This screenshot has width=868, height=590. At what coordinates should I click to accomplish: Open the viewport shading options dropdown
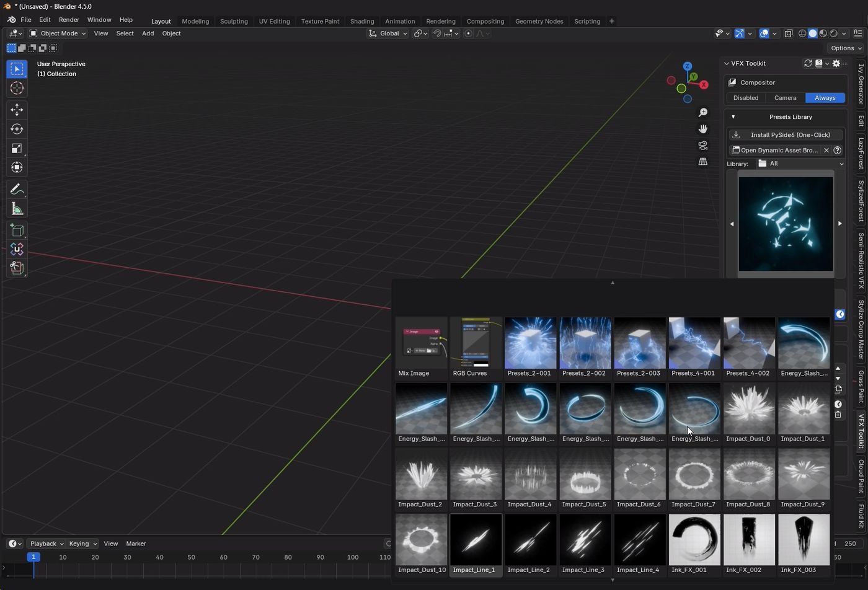point(844,33)
